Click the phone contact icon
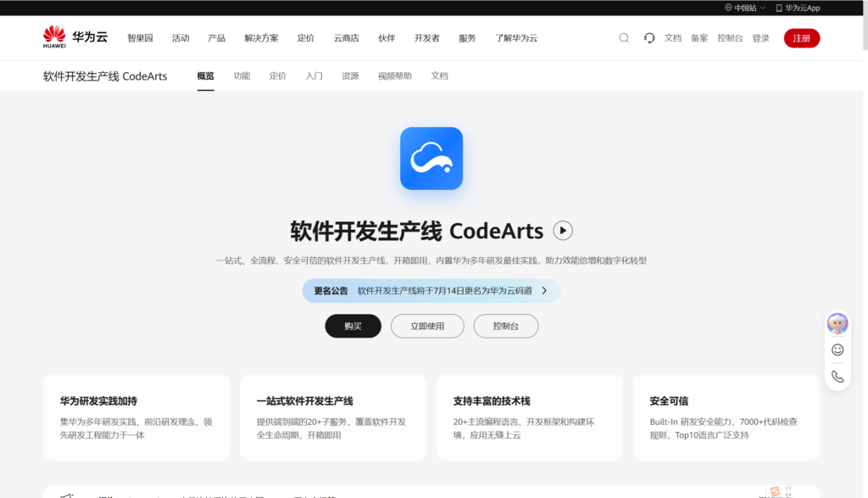This screenshot has height=498, width=868. tap(837, 376)
